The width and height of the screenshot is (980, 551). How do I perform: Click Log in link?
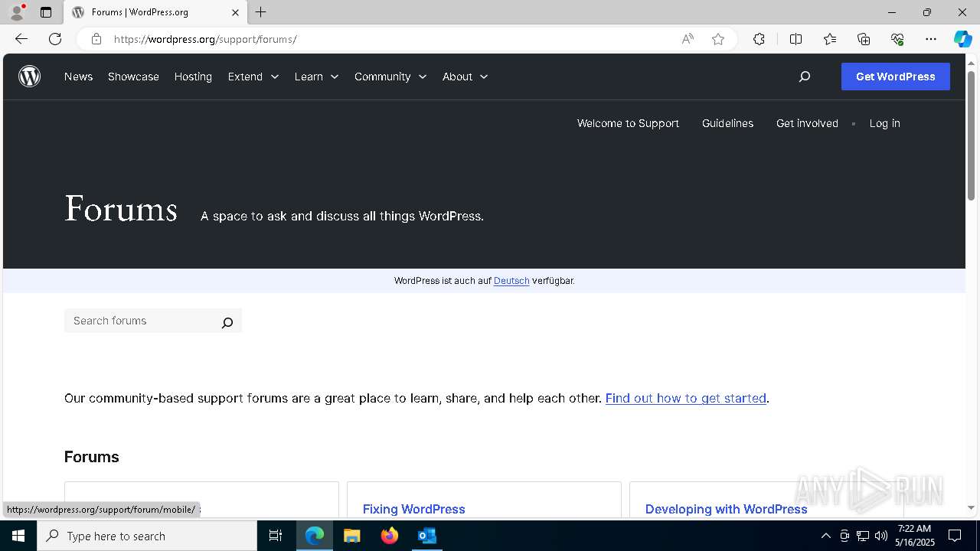(884, 123)
